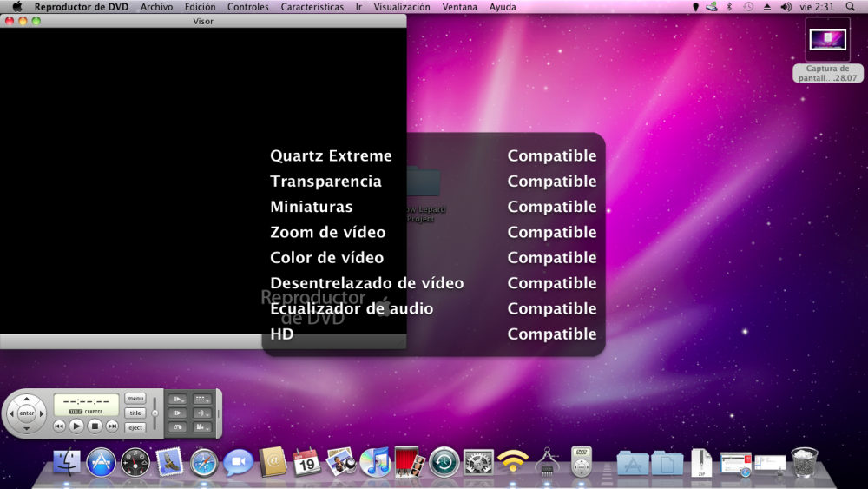Open the Controles menu

pyautogui.click(x=248, y=7)
